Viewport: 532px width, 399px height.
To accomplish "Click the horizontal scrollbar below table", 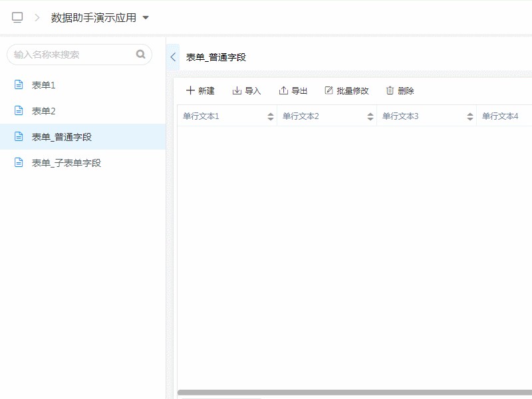I will pos(352,392).
